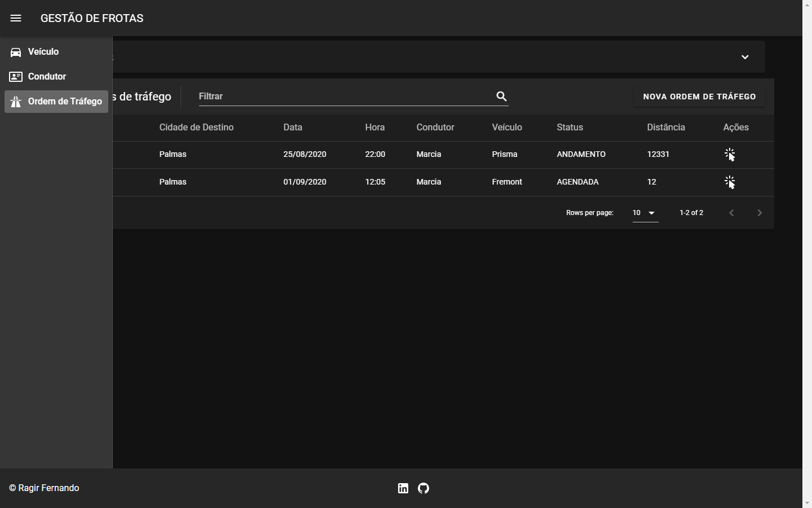
Task: Click the date 01/09/2020 cell
Action: point(305,182)
